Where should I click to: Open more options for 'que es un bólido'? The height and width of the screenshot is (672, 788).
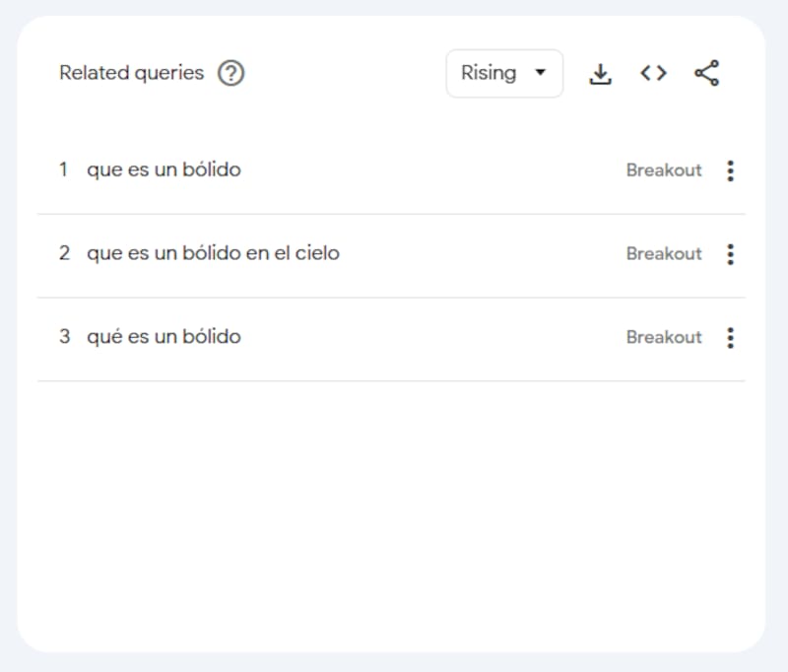point(730,170)
